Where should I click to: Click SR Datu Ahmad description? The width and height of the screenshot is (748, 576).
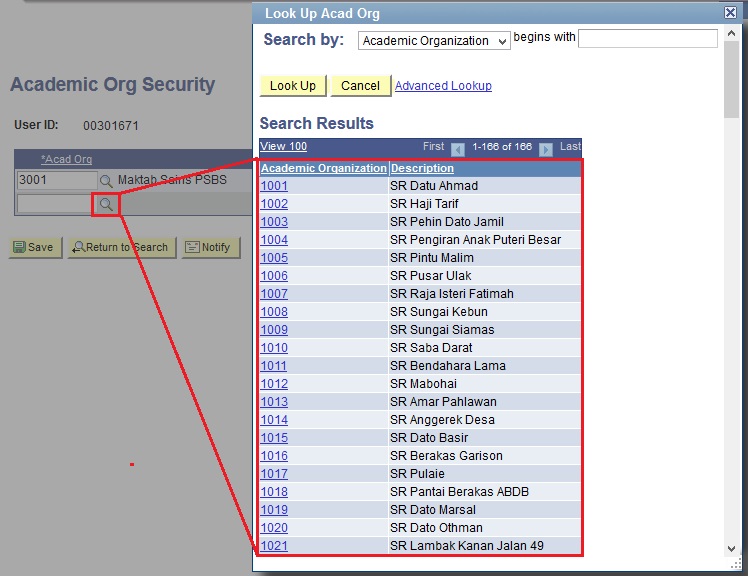pos(434,186)
